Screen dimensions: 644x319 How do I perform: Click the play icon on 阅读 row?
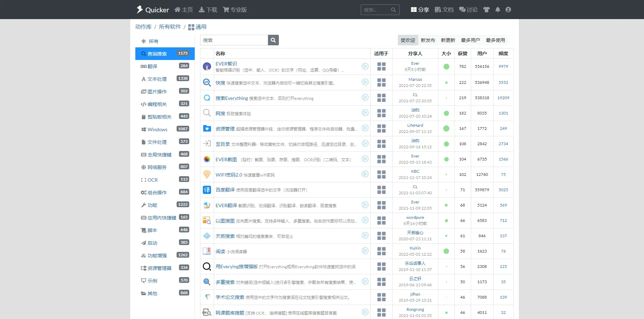point(365,251)
